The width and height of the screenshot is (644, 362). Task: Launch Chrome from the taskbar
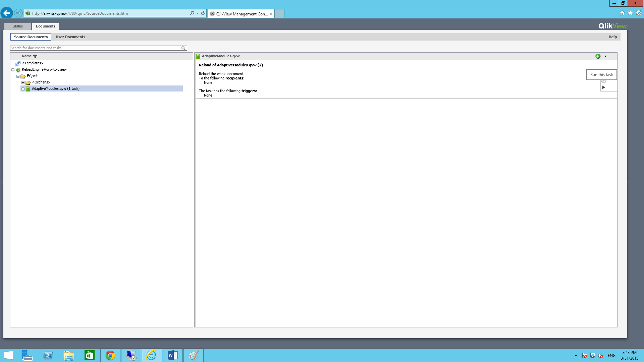[x=110, y=355]
